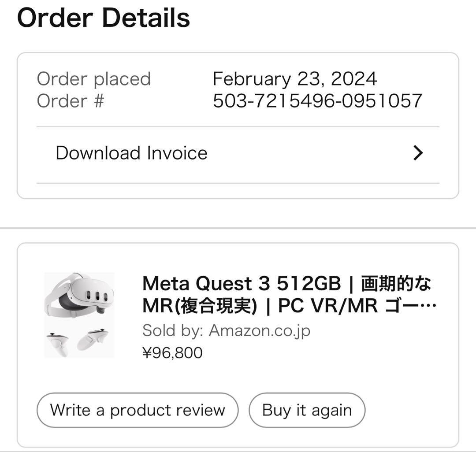Tap the VR controllers in product image
This screenshot has width=476, height=452.
click(77, 341)
